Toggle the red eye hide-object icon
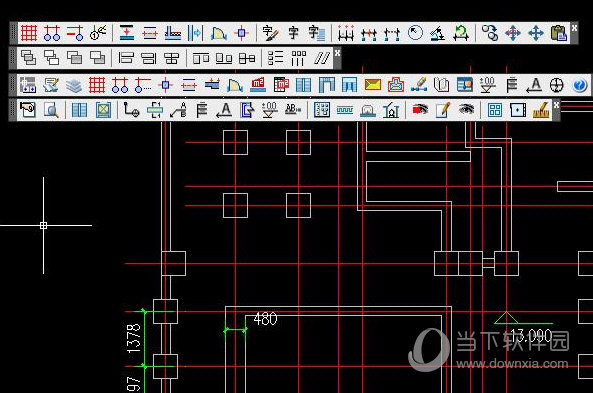 coord(420,110)
